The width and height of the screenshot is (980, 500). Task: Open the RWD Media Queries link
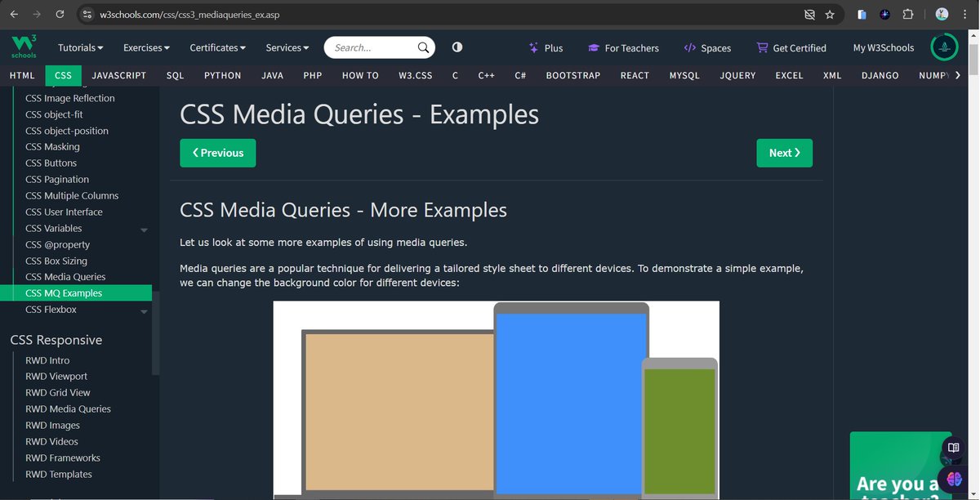pos(68,408)
